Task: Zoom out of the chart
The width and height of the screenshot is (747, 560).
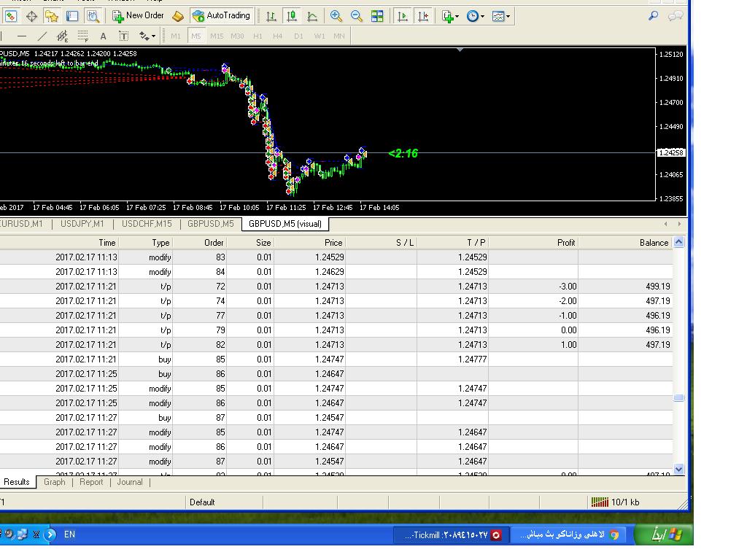Action: coord(356,16)
